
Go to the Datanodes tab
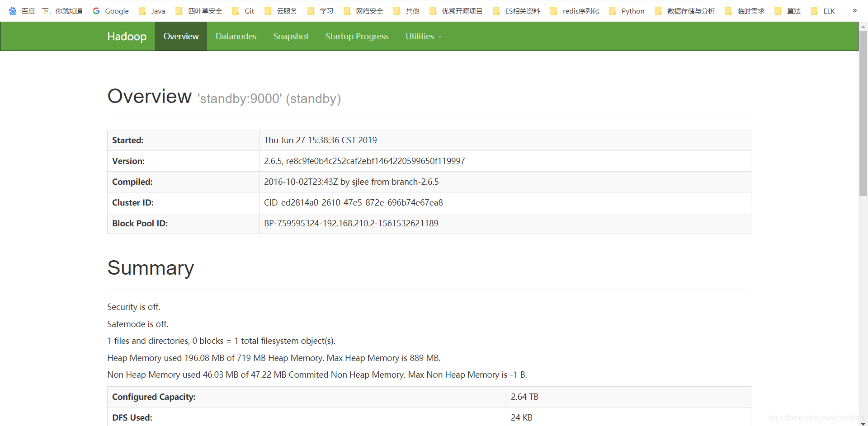(236, 36)
